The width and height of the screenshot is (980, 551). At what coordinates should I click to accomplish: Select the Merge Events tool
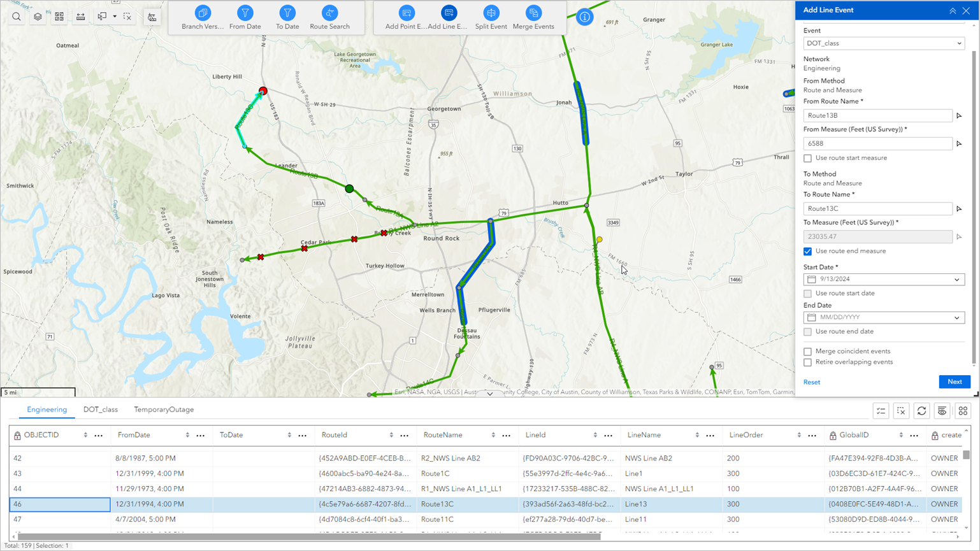click(533, 17)
